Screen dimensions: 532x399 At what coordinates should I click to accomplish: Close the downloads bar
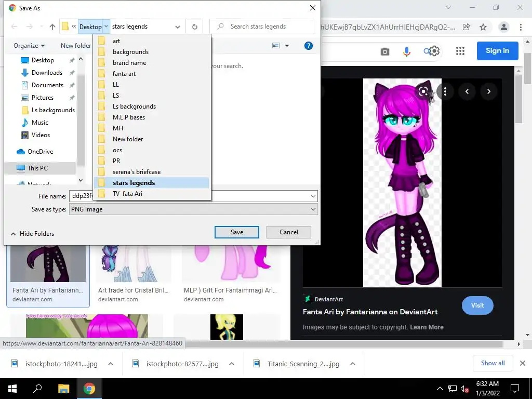click(523, 363)
